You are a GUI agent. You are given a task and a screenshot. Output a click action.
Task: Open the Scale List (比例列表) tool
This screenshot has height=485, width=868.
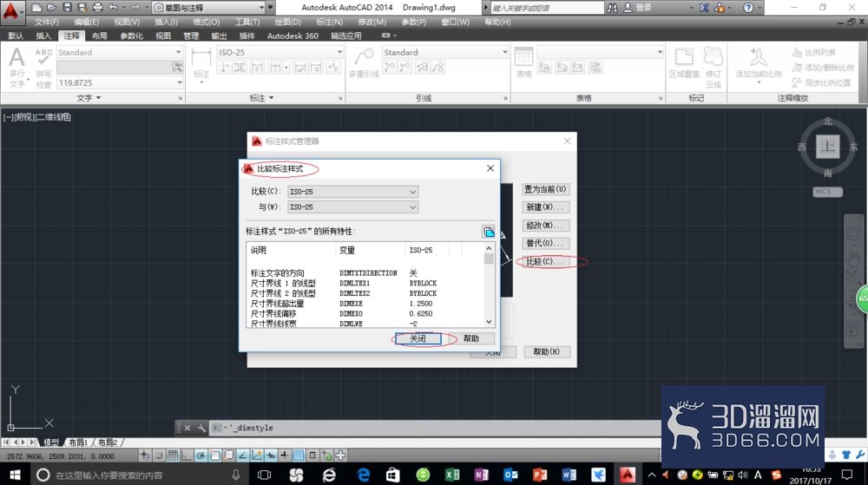(x=813, y=53)
